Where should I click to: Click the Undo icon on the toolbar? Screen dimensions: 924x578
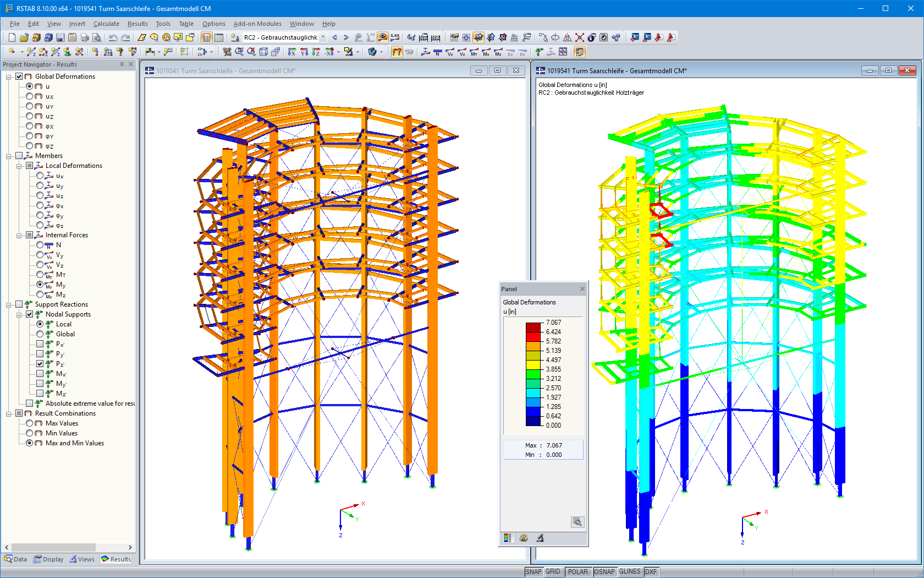[113, 37]
